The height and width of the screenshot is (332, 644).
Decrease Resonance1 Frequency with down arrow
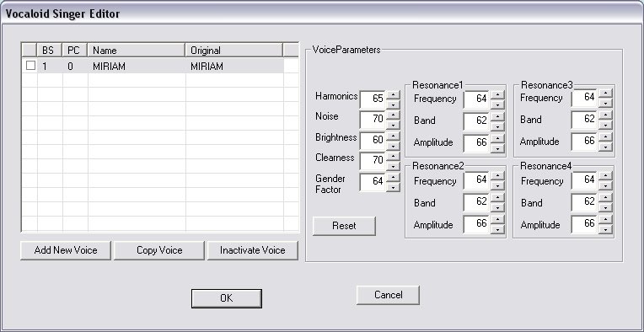[x=497, y=104]
